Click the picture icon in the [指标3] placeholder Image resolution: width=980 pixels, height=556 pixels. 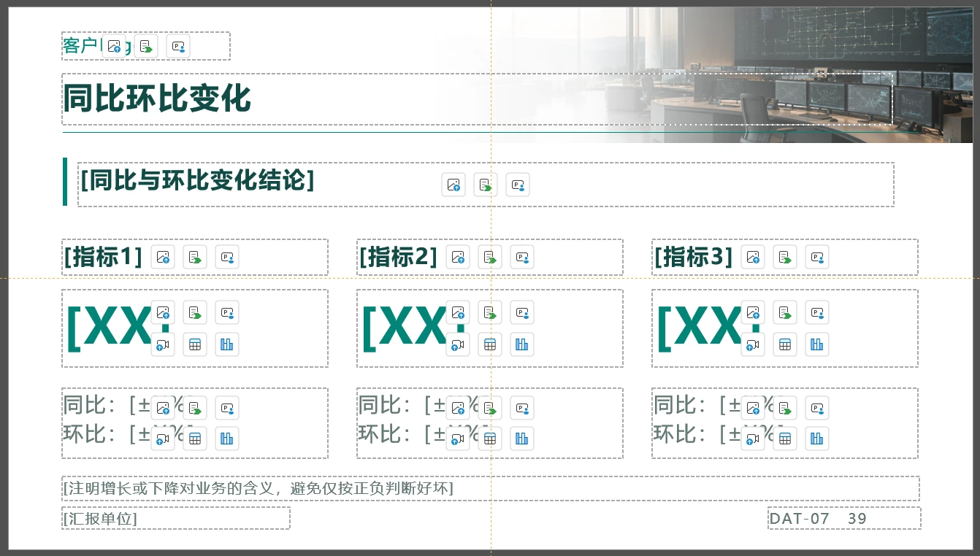pos(753,257)
